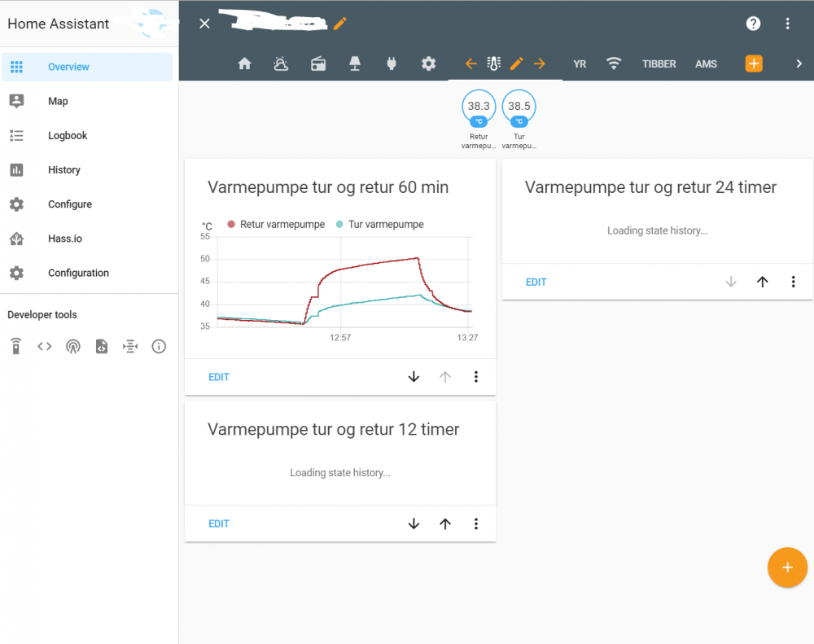Viewport: 814px width, 644px height.
Task: Open the power plug view tab
Action: point(392,64)
